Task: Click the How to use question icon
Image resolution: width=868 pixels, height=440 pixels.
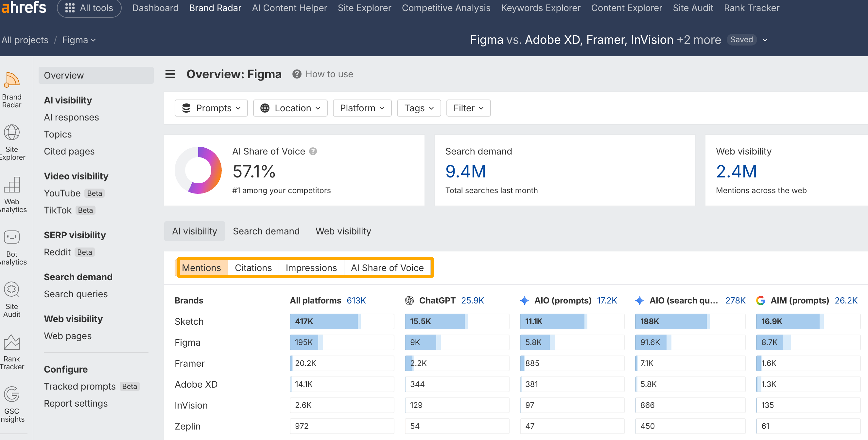Action: pos(297,74)
